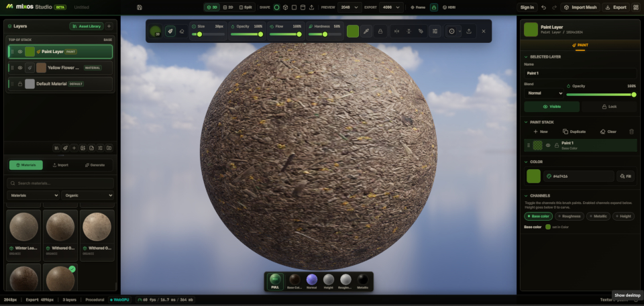Click the redo arrow

click(x=554, y=7)
